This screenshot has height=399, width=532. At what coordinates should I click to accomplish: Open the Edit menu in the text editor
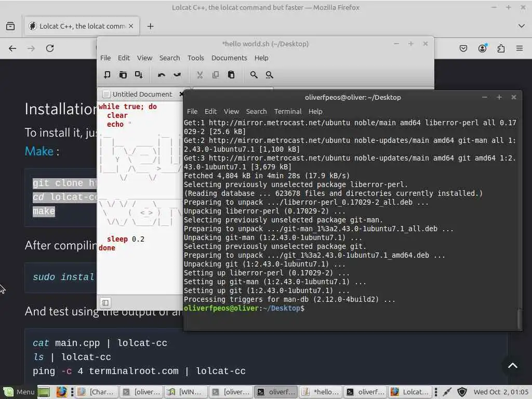tap(124, 58)
